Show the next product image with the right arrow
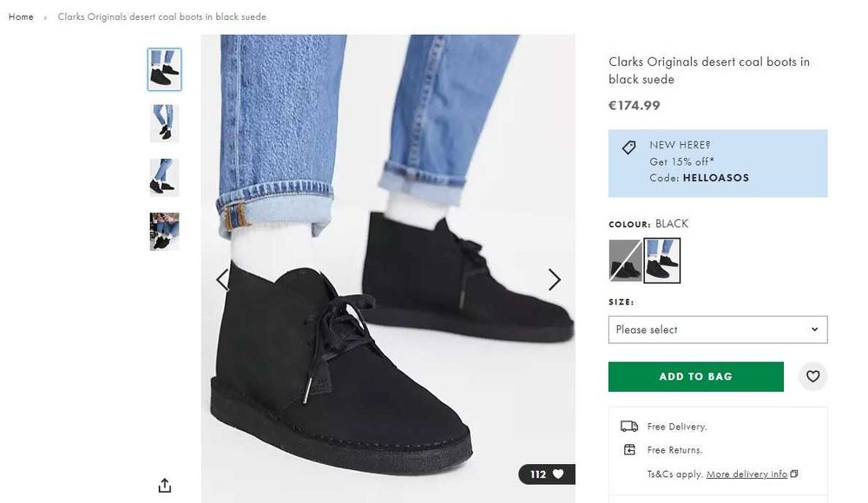The width and height of the screenshot is (868, 503). [554, 279]
